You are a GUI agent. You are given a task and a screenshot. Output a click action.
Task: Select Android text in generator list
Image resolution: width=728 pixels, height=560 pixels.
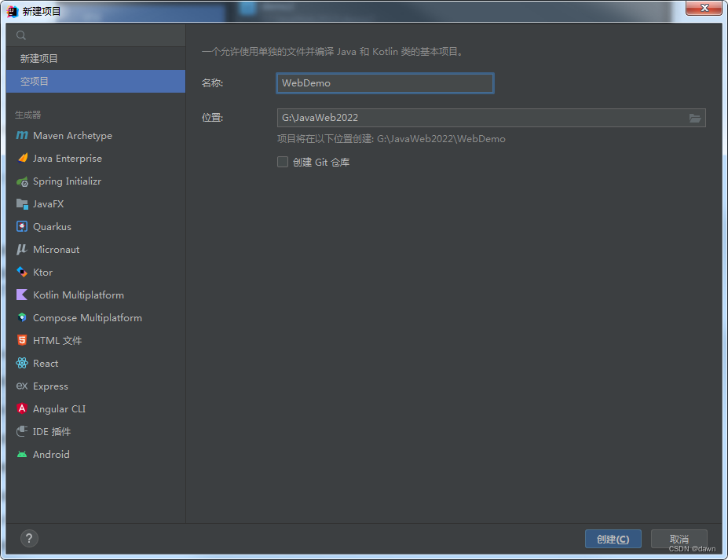51,454
